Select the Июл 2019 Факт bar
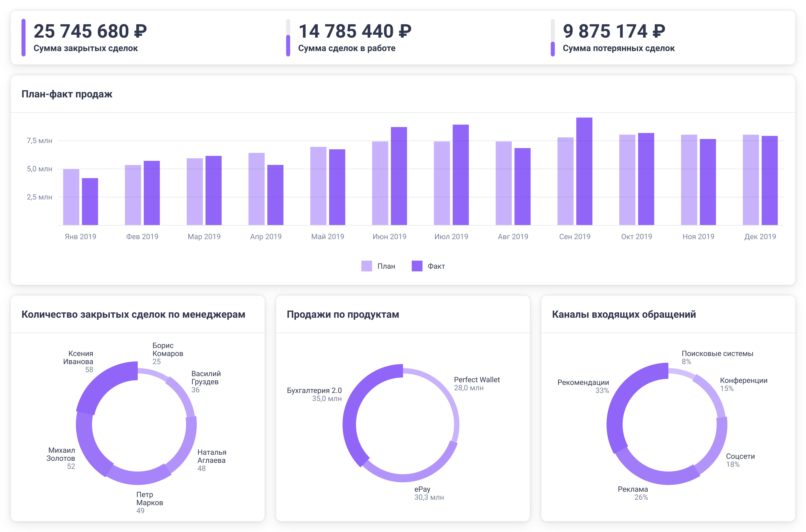This screenshot has height=532, width=806. 461,175
